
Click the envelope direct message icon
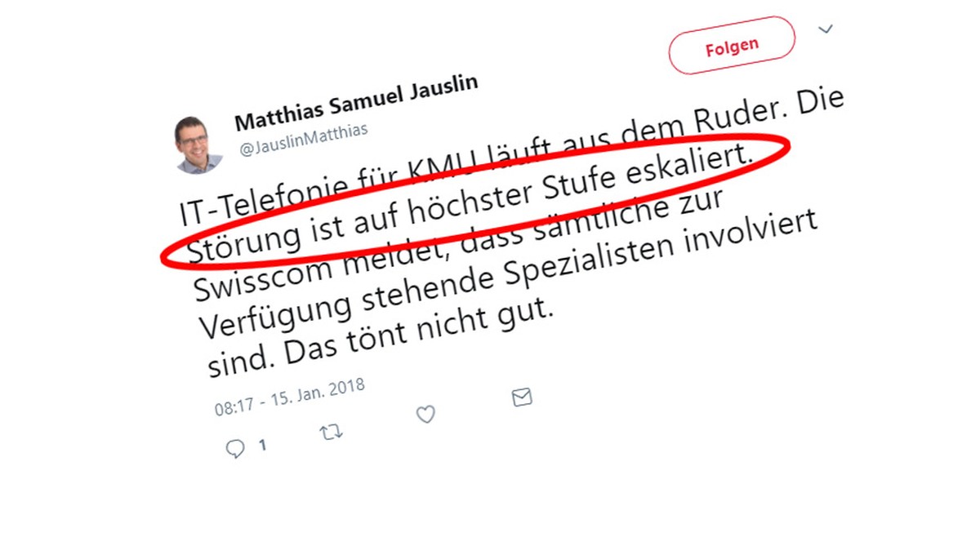522,398
